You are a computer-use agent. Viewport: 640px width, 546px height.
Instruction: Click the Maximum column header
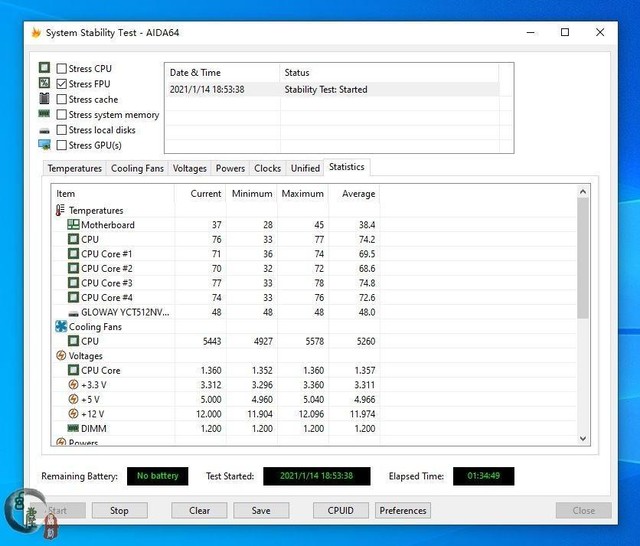[303, 193]
